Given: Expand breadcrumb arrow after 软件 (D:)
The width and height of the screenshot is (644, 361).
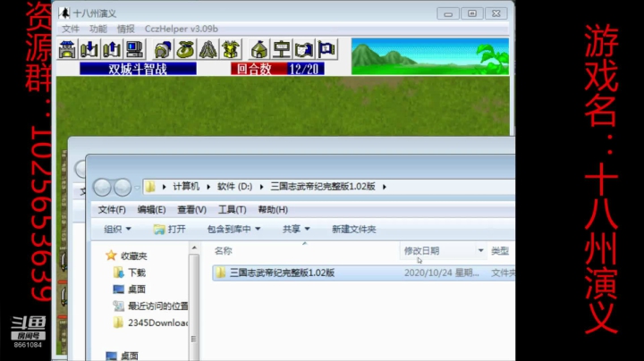Looking at the screenshot, I should [x=261, y=187].
